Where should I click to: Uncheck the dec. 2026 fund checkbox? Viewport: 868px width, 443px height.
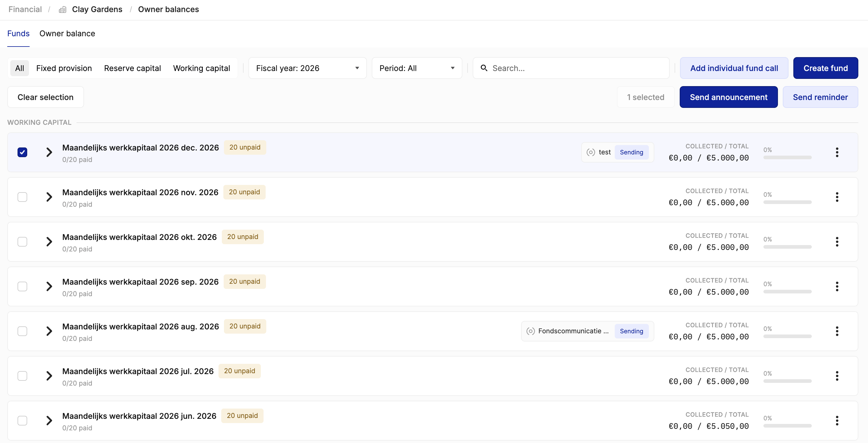[x=22, y=152]
